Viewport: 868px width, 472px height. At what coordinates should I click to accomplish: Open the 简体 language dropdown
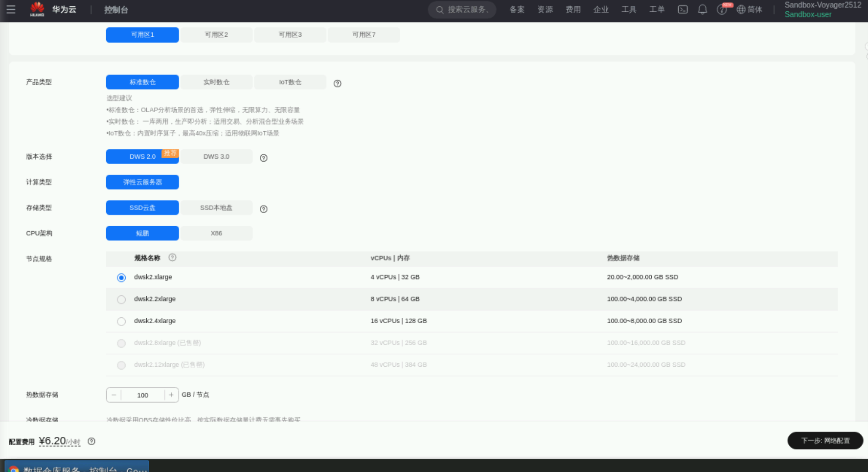755,9
